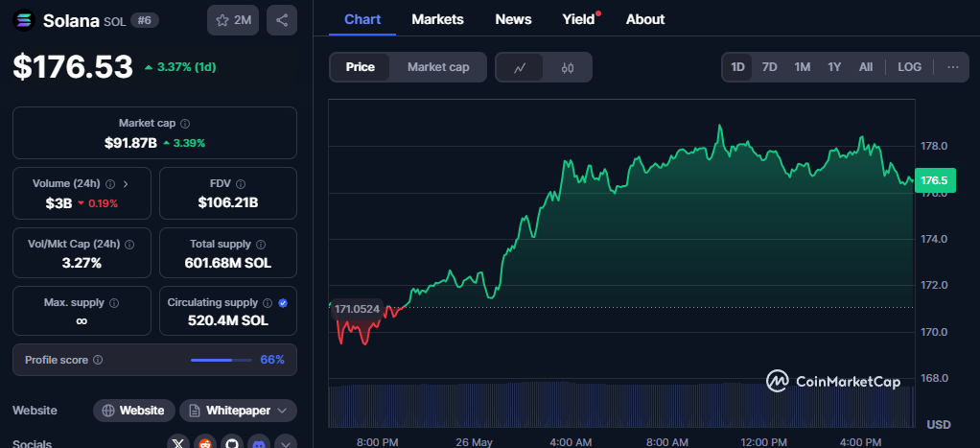This screenshot has height=448, width=980.
Task: Show Market cap info tooltip icon
Action: pos(185,124)
